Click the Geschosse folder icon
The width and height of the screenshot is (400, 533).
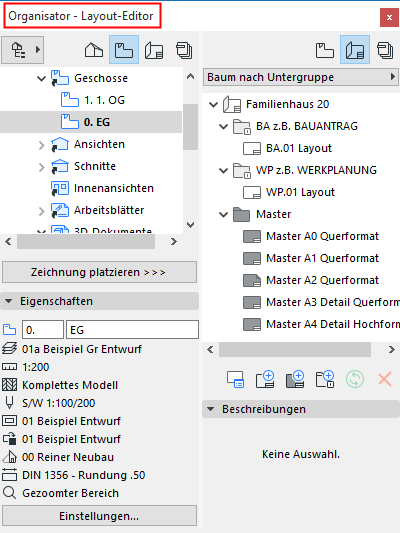60,78
